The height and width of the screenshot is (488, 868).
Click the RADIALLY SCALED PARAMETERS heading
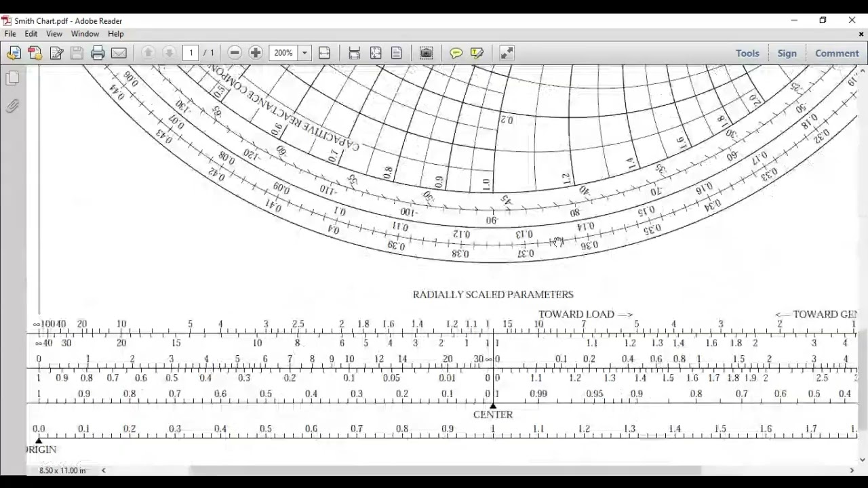coord(493,294)
